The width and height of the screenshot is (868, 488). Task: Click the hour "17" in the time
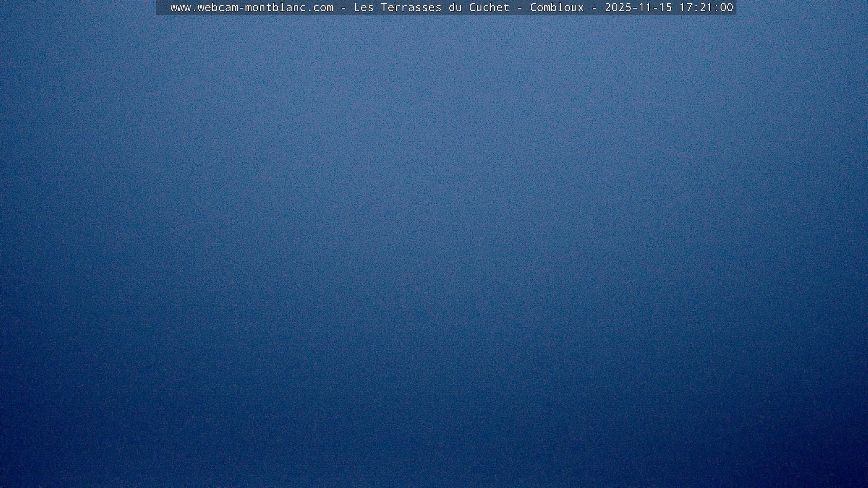[686, 7]
